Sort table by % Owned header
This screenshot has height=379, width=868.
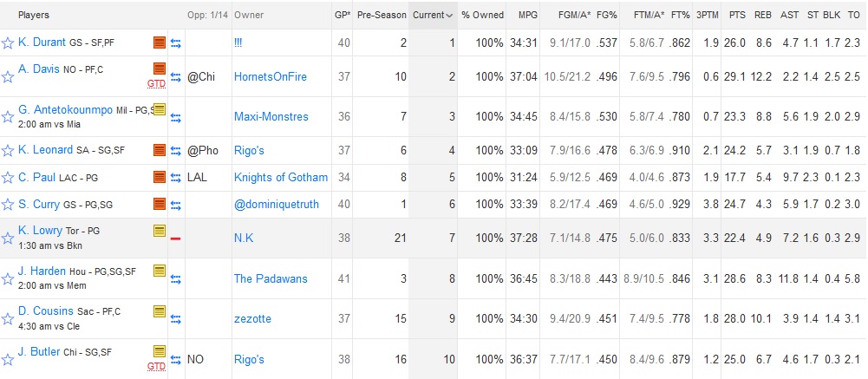point(483,15)
